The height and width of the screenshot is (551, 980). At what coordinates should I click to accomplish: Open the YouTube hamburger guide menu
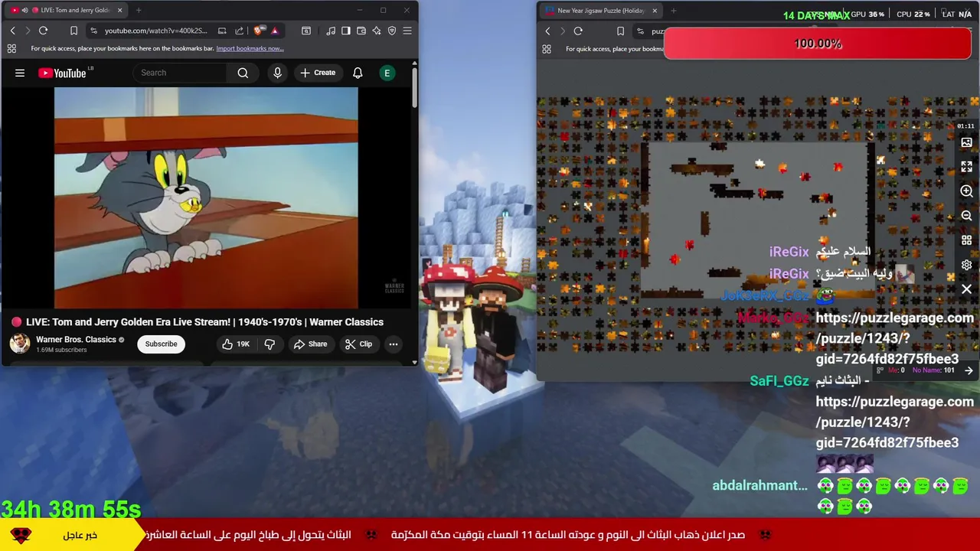click(20, 73)
